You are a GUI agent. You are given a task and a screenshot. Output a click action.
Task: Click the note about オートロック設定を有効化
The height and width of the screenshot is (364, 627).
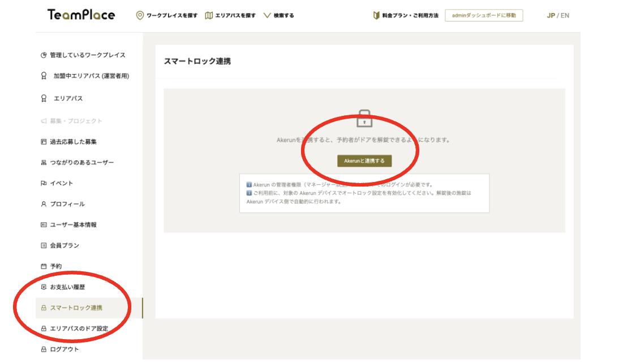coord(359,197)
